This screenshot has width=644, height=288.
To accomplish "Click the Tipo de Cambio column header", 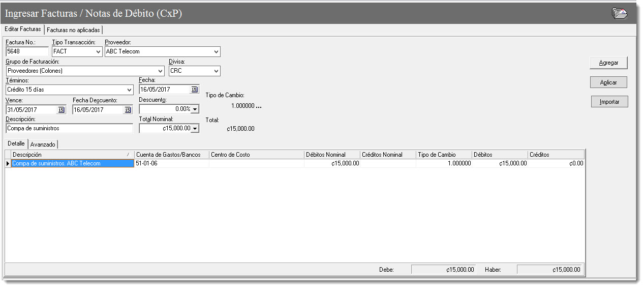I will coord(444,155).
